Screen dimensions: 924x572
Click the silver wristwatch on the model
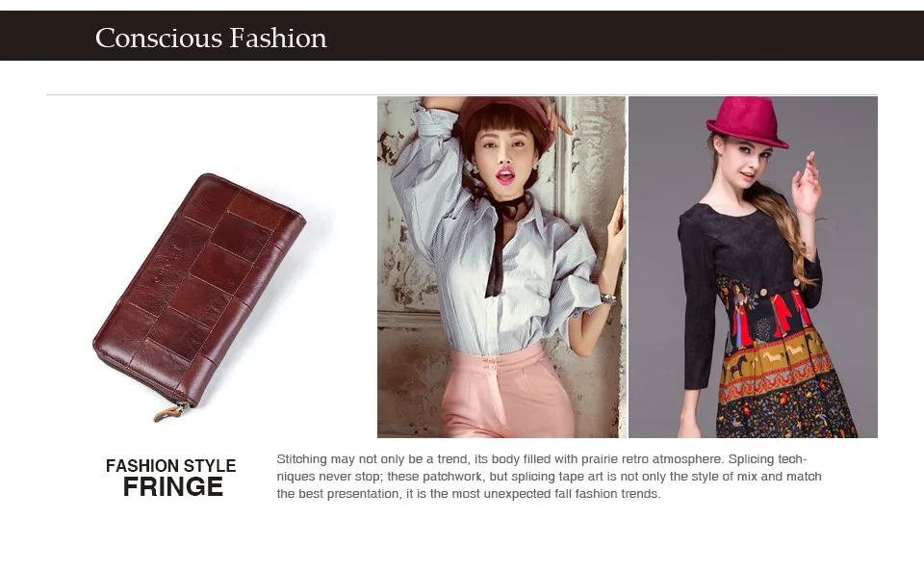coord(608,299)
